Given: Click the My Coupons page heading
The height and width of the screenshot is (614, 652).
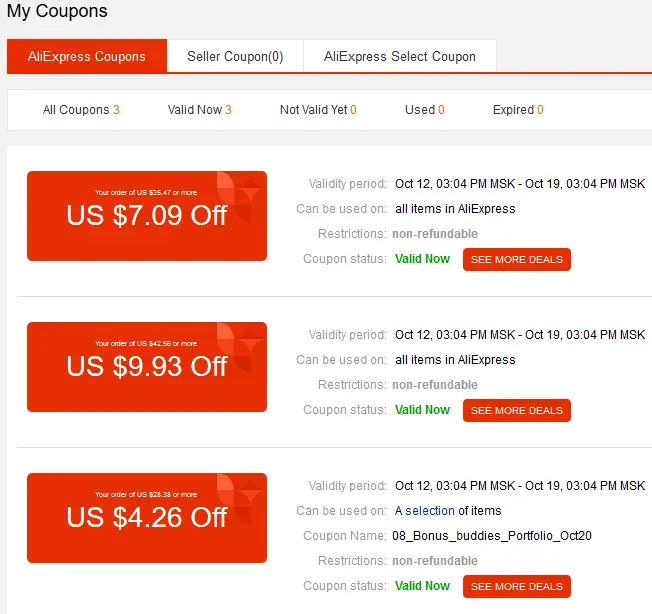Looking at the screenshot, I should (57, 11).
